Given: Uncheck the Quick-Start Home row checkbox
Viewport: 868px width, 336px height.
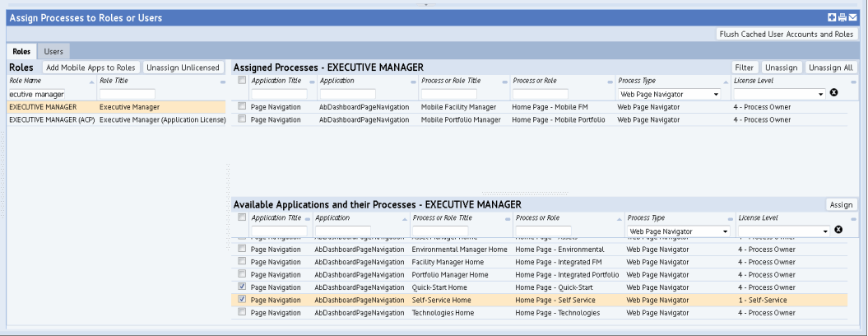Looking at the screenshot, I should 242,287.
